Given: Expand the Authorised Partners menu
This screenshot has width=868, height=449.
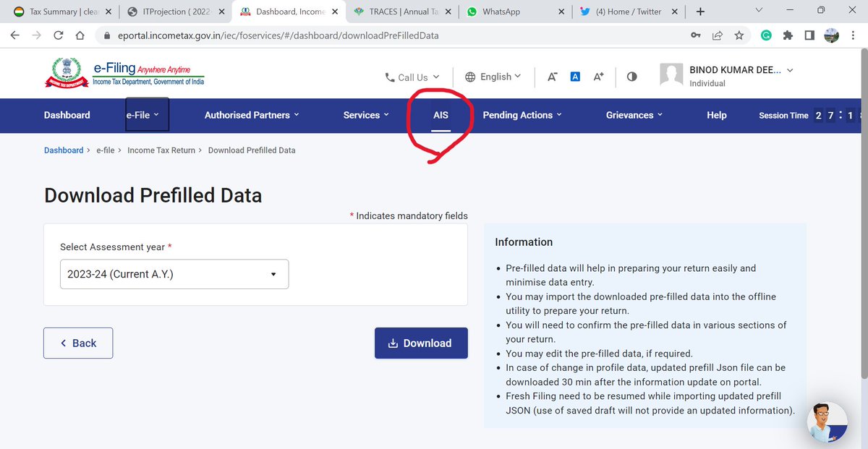Looking at the screenshot, I should (252, 115).
